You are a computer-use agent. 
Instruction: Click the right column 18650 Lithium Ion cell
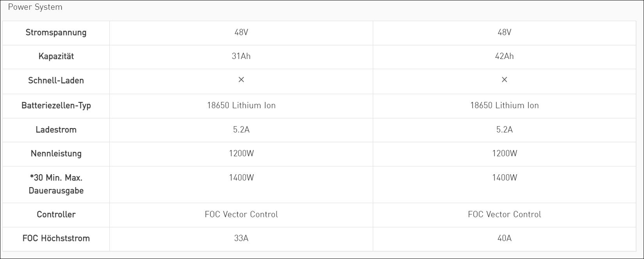tap(504, 105)
